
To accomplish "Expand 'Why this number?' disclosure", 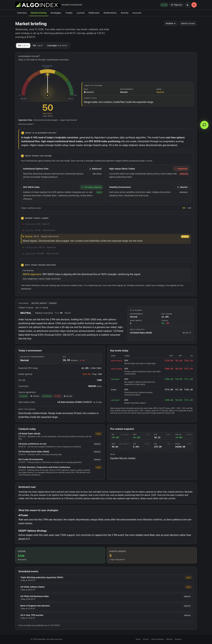I will pos(27,124).
